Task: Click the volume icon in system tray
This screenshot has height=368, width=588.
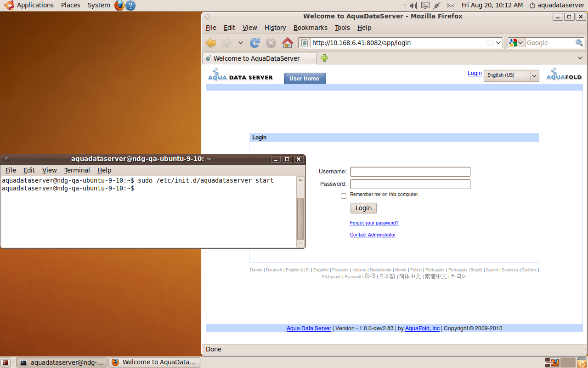Action: [x=413, y=5]
